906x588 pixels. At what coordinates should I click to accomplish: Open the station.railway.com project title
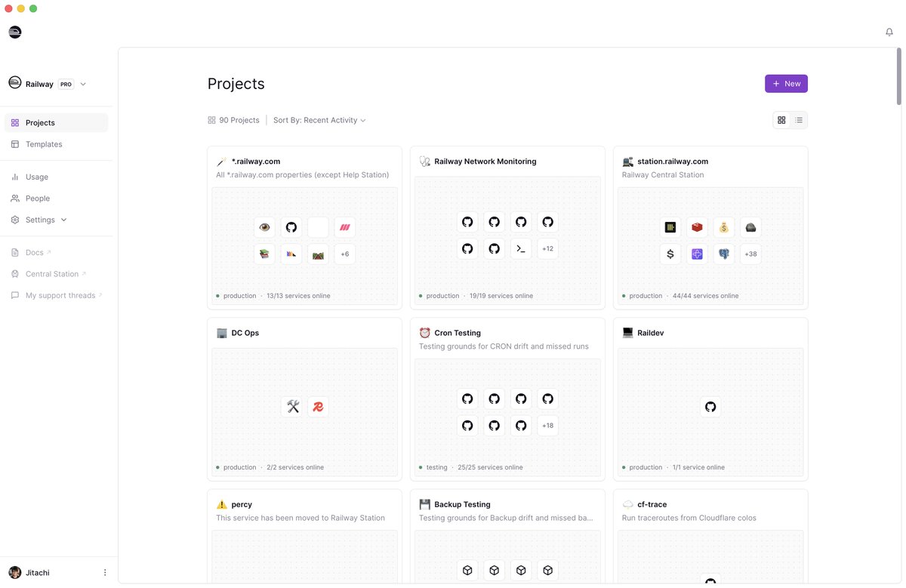point(673,162)
